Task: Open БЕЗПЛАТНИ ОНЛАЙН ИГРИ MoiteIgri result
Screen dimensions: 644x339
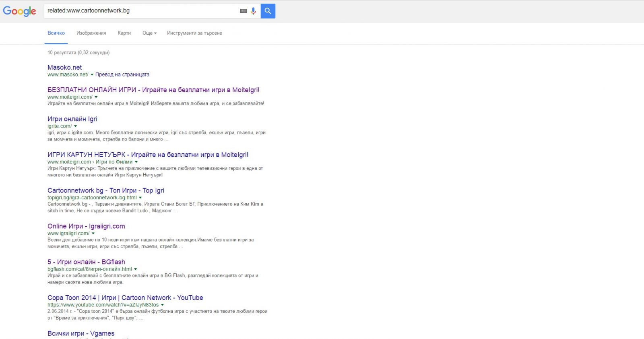Action: [x=153, y=90]
